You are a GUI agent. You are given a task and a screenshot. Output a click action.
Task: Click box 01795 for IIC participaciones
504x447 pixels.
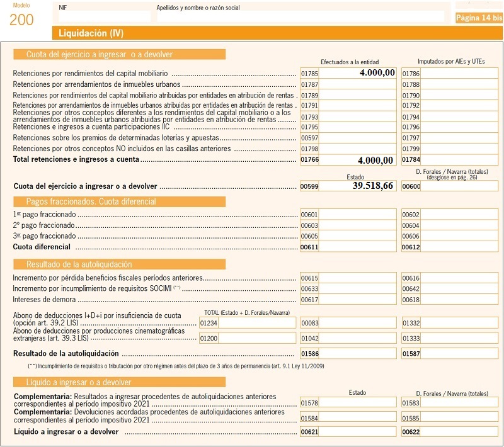point(357,127)
